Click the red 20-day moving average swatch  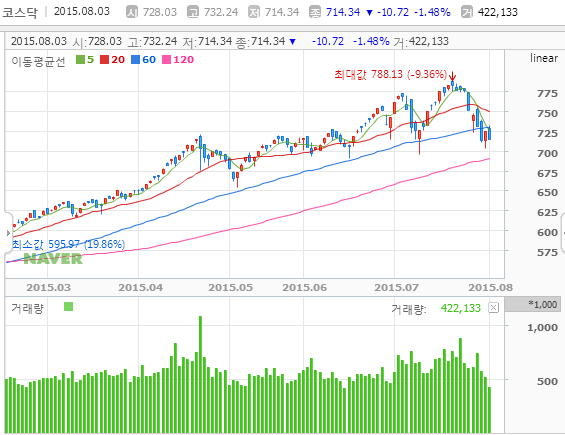tap(104, 59)
